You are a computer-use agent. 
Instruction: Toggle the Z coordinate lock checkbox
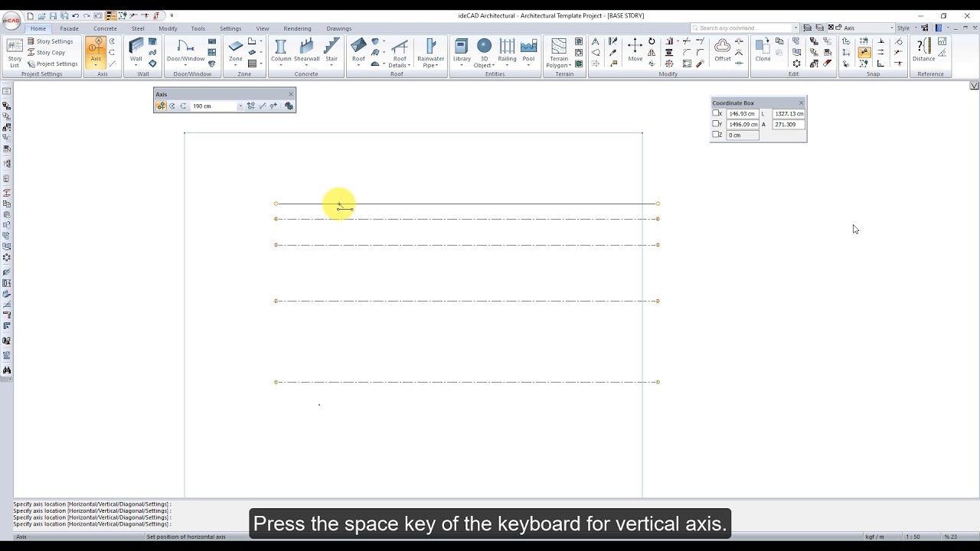(716, 135)
